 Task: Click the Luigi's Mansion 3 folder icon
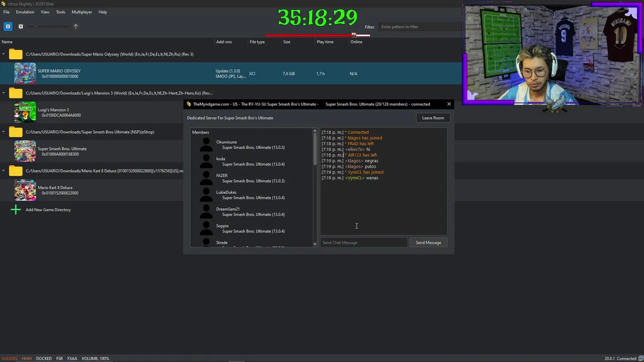tap(16, 93)
